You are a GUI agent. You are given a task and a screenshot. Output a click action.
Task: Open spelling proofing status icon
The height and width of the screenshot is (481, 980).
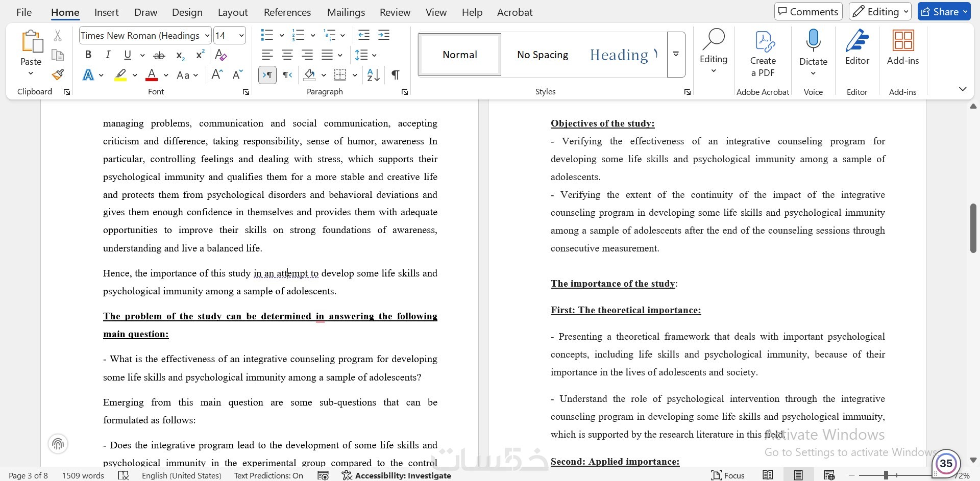click(x=123, y=475)
